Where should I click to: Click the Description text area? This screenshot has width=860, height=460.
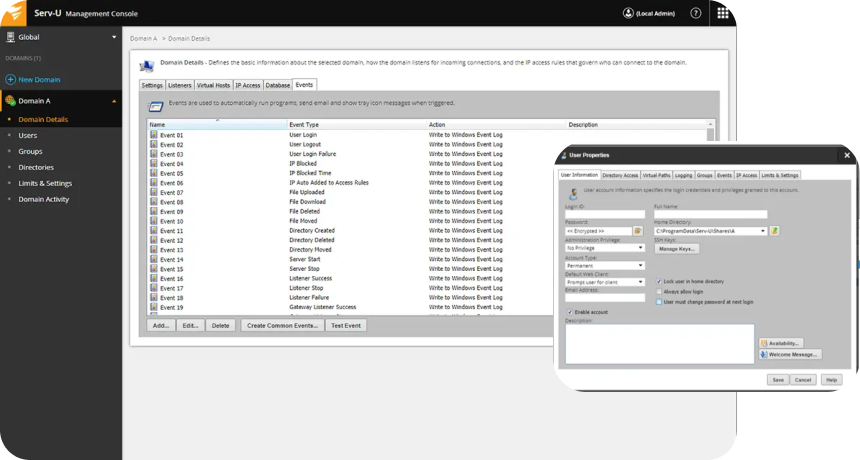coord(660,344)
